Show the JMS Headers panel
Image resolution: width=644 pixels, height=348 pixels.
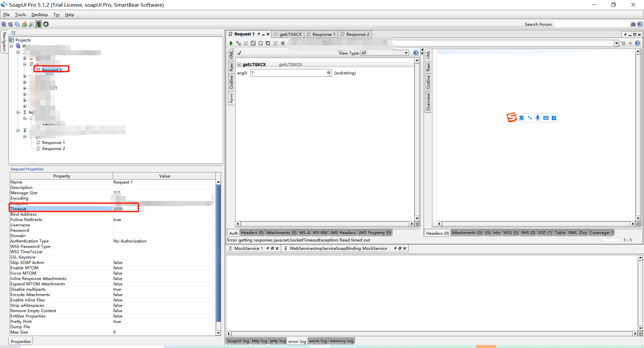pyautogui.click(x=343, y=233)
